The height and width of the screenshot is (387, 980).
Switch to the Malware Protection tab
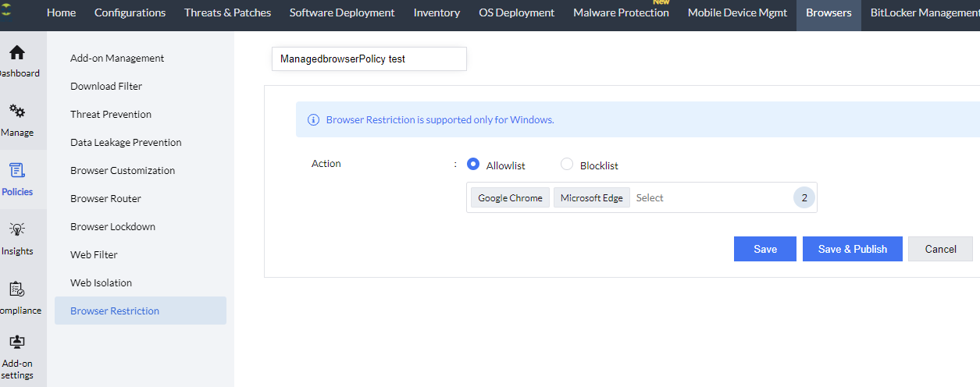621,12
